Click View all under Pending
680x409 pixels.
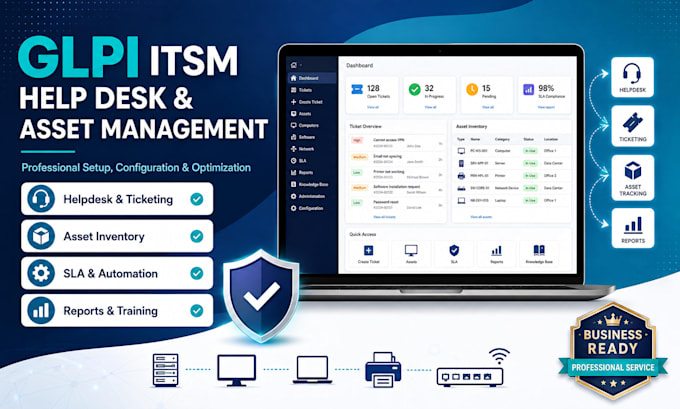coord(488,107)
